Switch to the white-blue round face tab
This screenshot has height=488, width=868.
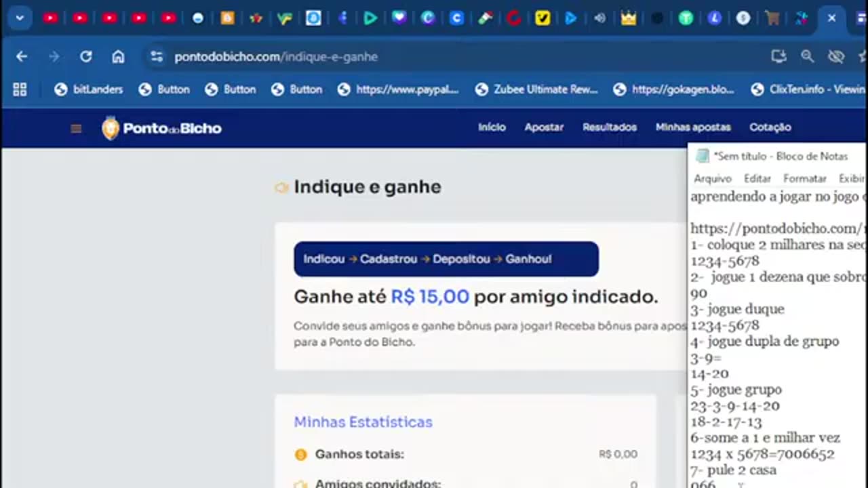point(197,18)
